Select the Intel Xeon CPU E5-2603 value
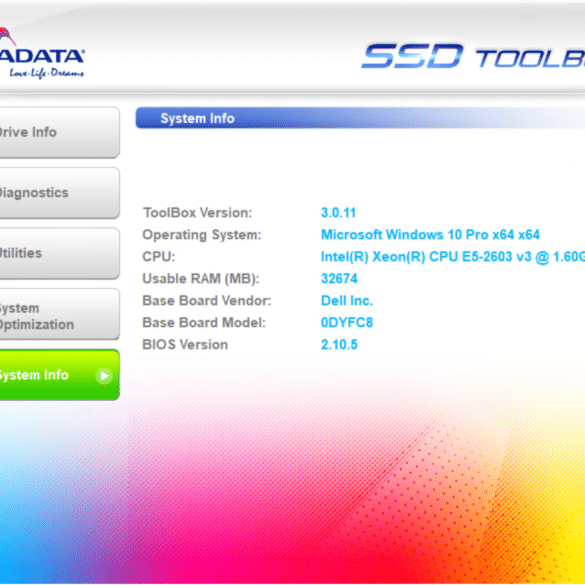This screenshot has height=585, width=585. (x=453, y=257)
